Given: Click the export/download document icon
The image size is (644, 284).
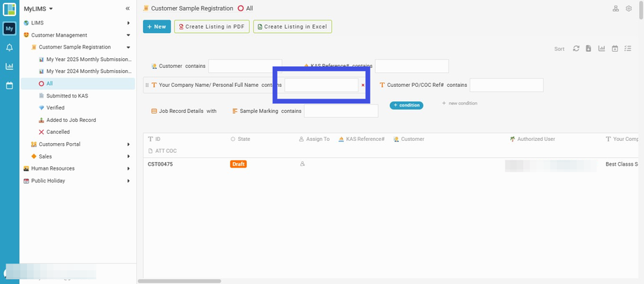Looking at the screenshot, I should [589, 48].
